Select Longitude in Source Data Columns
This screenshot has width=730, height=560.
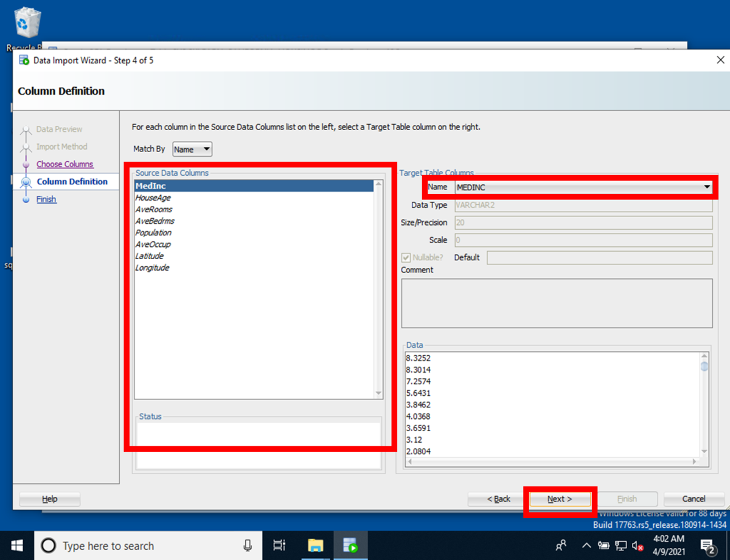pos(254,268)
